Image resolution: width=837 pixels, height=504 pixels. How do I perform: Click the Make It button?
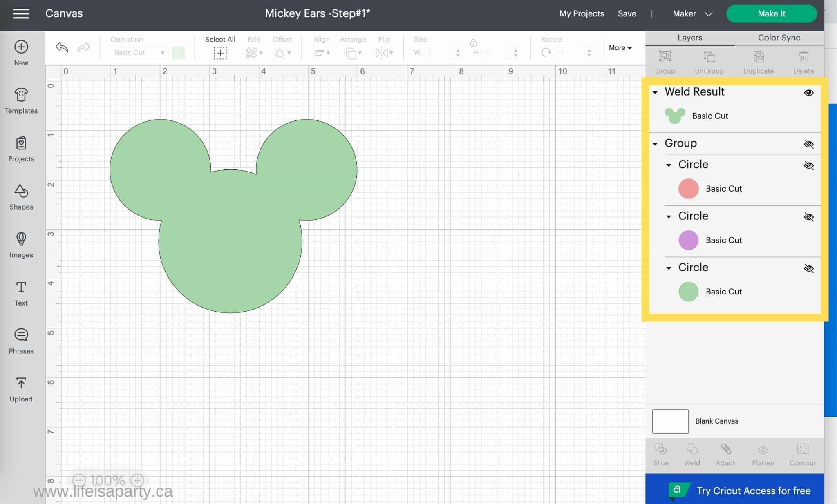[771, 14]
